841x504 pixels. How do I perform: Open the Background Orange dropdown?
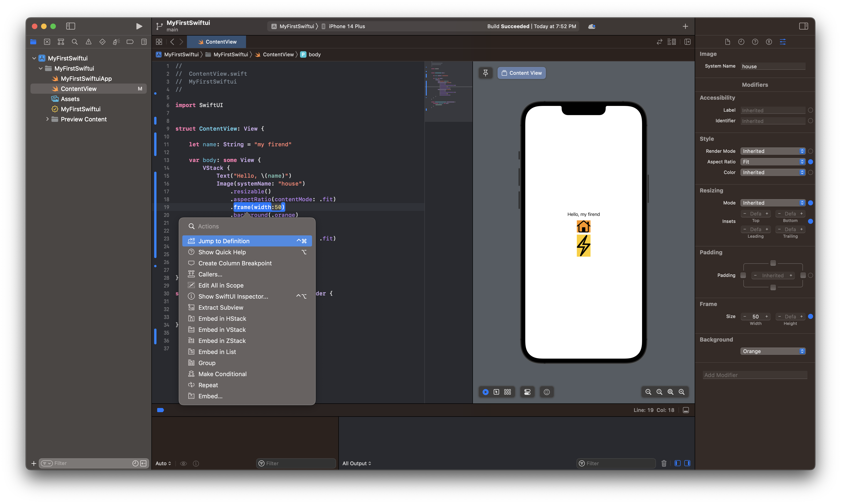pos(772,351)
